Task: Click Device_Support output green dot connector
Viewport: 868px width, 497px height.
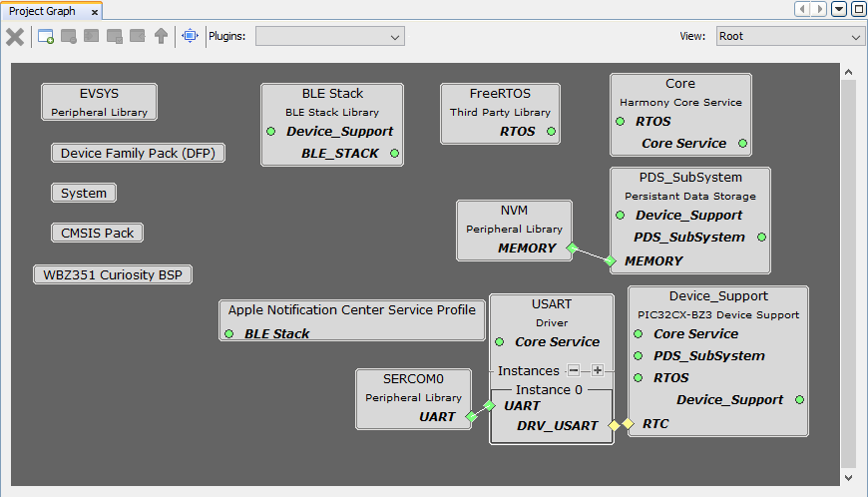Action: 799,399
